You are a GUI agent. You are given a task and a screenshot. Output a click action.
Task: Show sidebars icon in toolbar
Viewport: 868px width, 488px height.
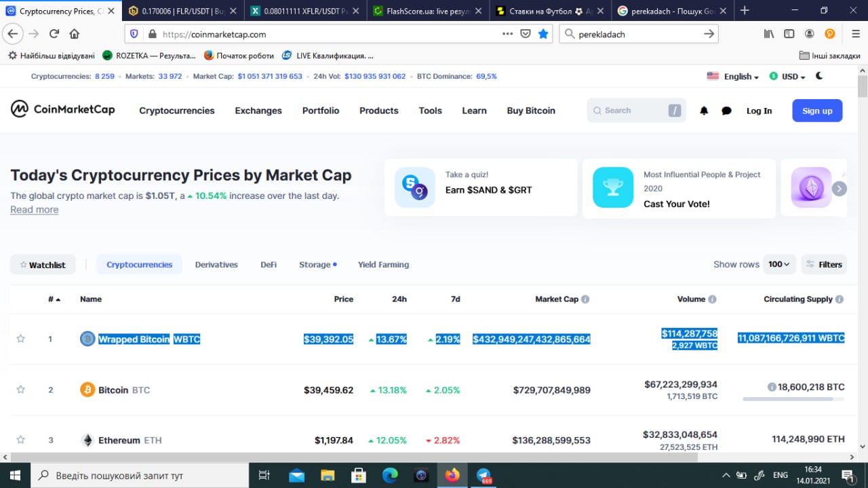tap(789, 34)
